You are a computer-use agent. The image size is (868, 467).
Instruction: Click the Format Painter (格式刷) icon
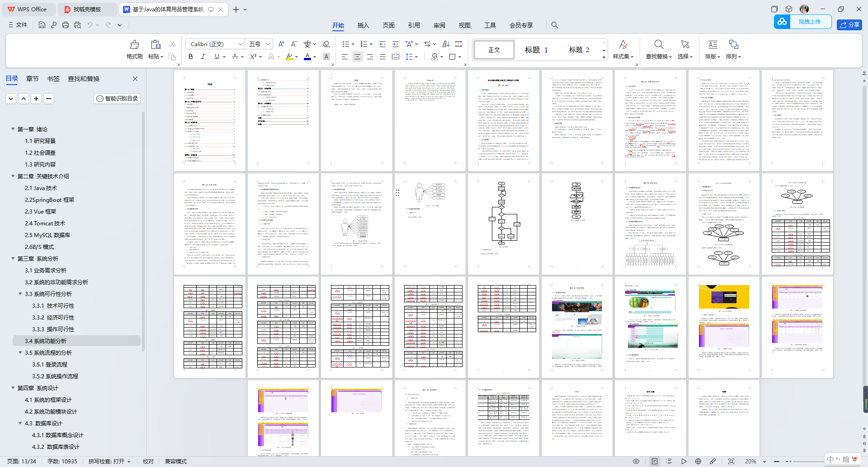click(134, 44)
